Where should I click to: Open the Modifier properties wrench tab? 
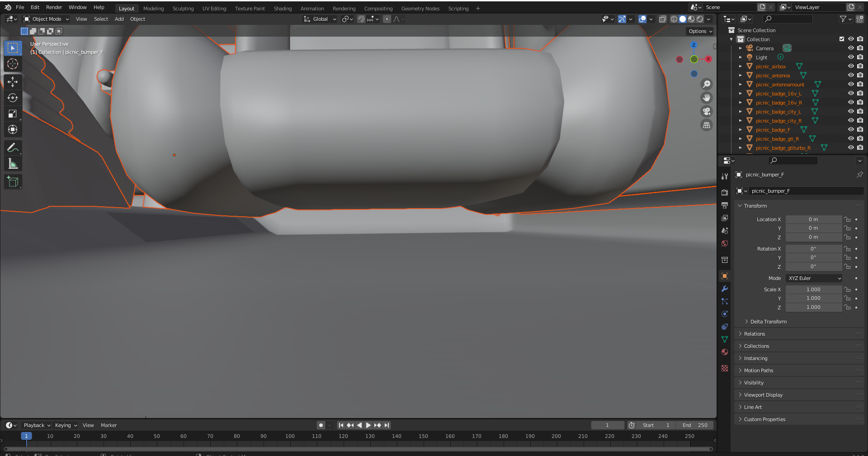pyautogui.click(x=725, y=289)
